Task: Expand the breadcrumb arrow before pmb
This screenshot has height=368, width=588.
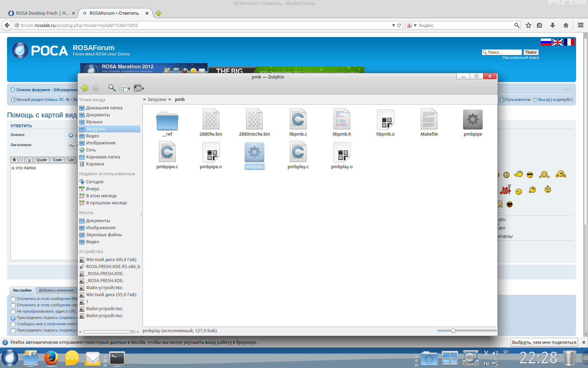Action: point(170,100)
